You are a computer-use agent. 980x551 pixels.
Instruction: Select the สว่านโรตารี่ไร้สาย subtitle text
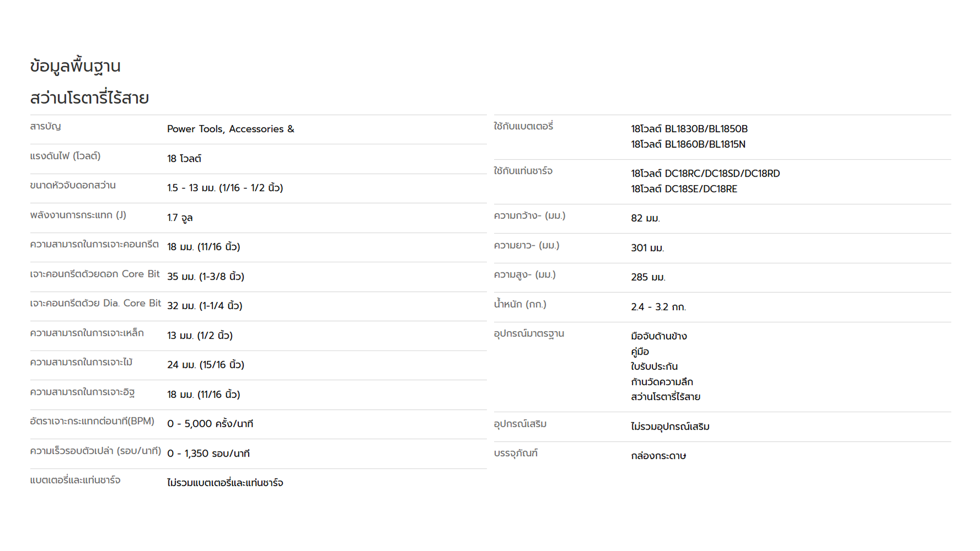coord(89,97)
